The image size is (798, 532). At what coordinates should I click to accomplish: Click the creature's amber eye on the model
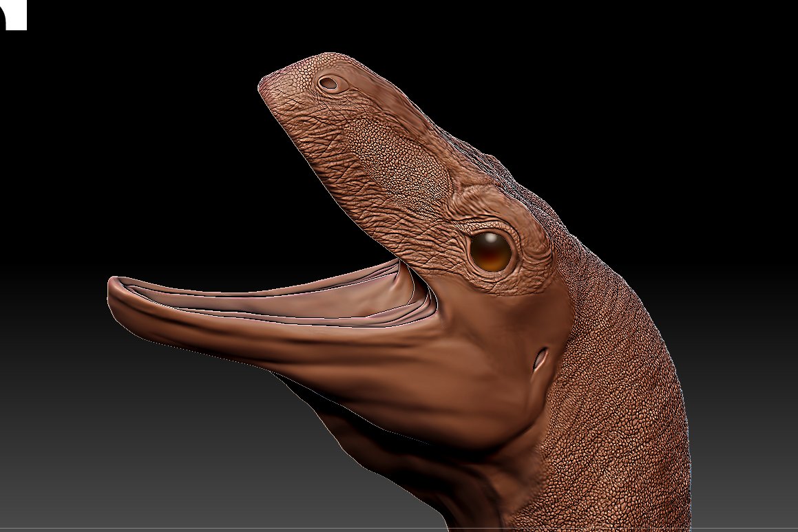pos(491,251)
